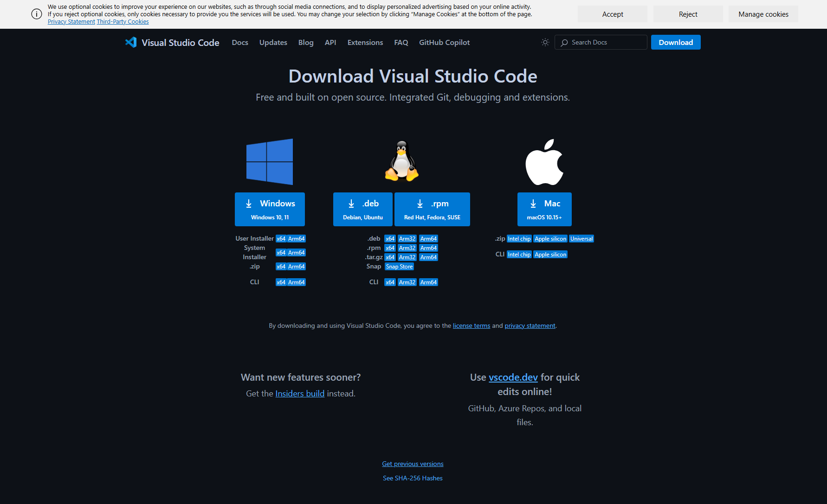The height and width of the screenshot is (504, 827).
Task: Select Windows User Installer Arm64
Action: (297, 239)
